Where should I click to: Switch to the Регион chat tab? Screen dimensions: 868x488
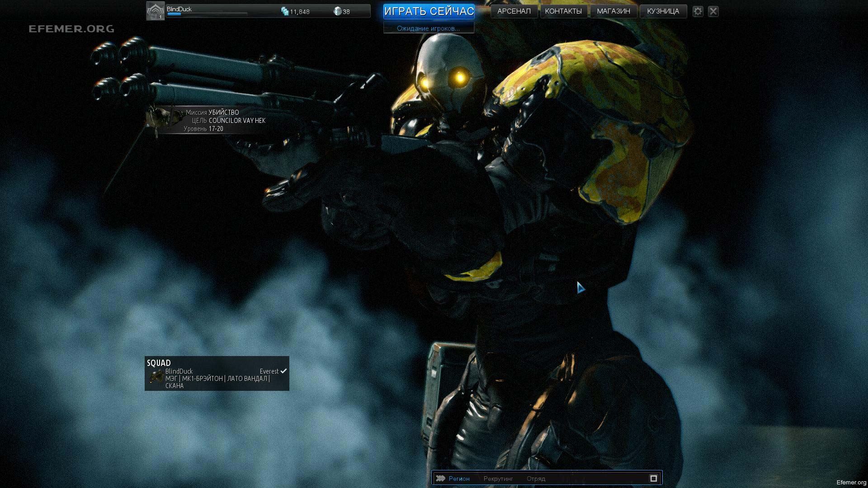[459, 479]
